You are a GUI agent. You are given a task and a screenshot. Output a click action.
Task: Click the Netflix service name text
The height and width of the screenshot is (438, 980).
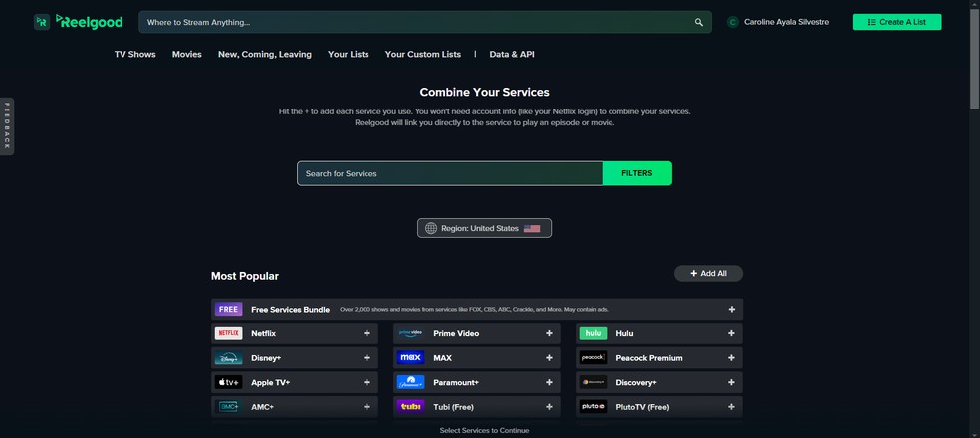(x=263, y=333)
